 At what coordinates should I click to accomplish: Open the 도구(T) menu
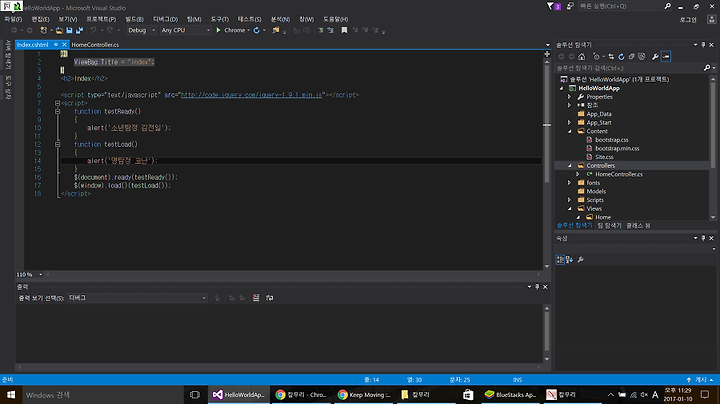(219, 19)
